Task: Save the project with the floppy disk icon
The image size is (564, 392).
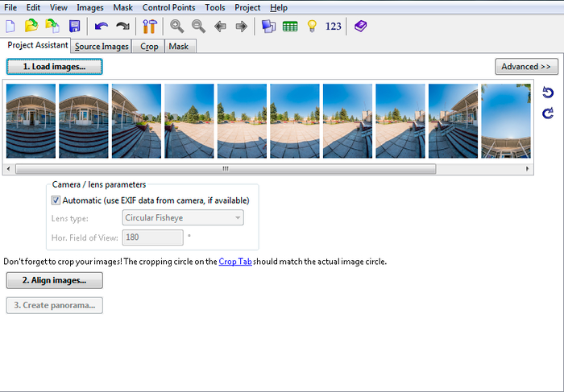Action: [x=74, y=27]
